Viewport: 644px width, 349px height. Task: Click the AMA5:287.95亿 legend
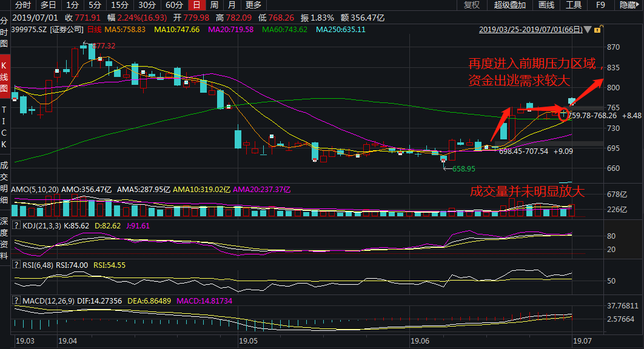[143, 189]
